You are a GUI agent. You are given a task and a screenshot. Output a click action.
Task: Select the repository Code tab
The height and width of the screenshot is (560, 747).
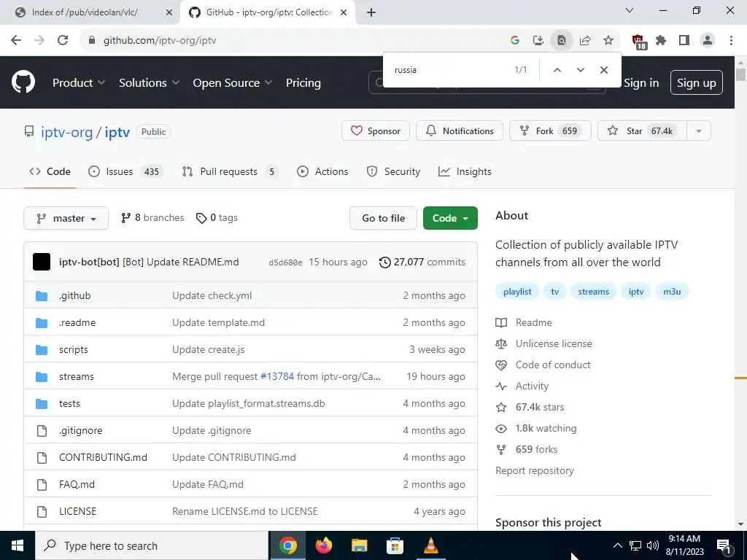click(50, 171)
